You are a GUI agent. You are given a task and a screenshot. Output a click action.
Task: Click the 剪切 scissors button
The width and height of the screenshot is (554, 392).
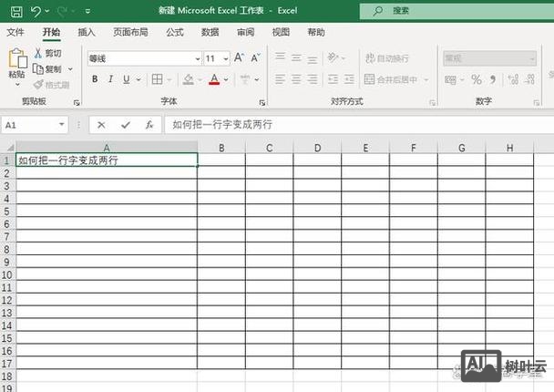tap(47, 54)
